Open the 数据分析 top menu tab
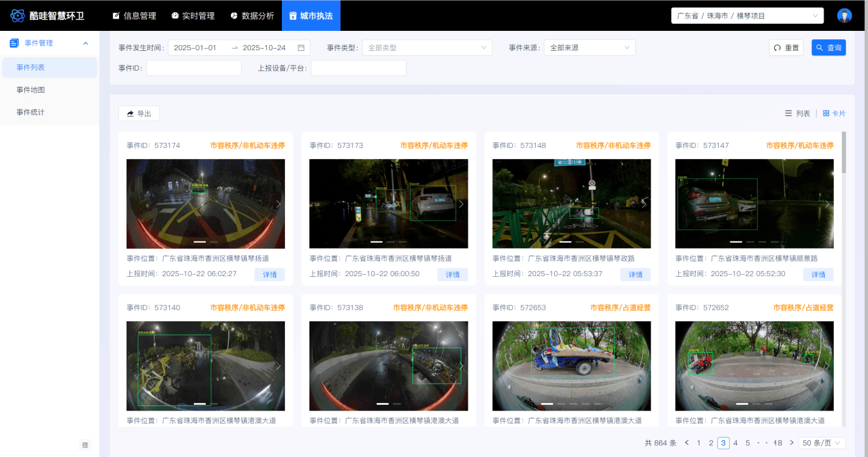 pyautogui.click(x=252, y=15)
